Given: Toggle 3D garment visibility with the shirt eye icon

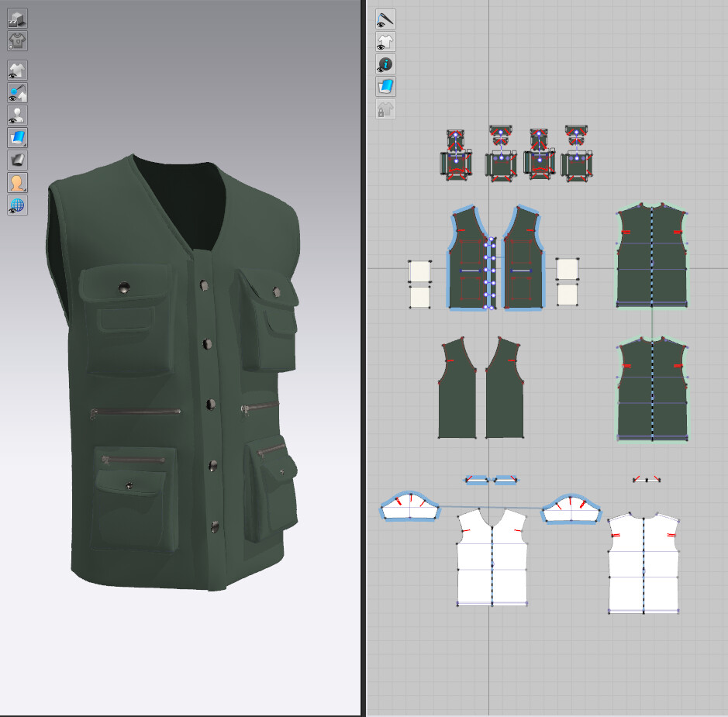Looking at the screenshot, I should [17, 69].
